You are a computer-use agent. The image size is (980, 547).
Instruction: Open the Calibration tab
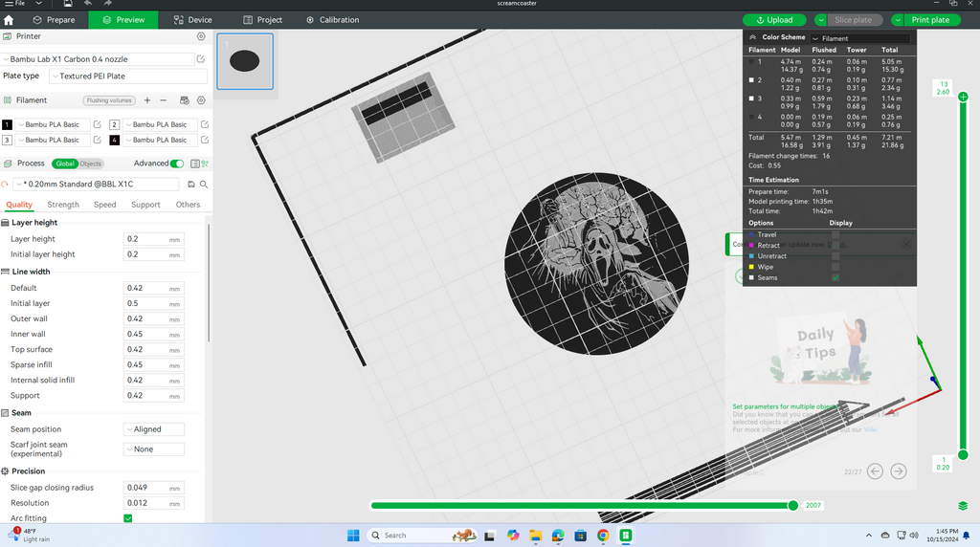pyautogui.click(x=332, y=20)
